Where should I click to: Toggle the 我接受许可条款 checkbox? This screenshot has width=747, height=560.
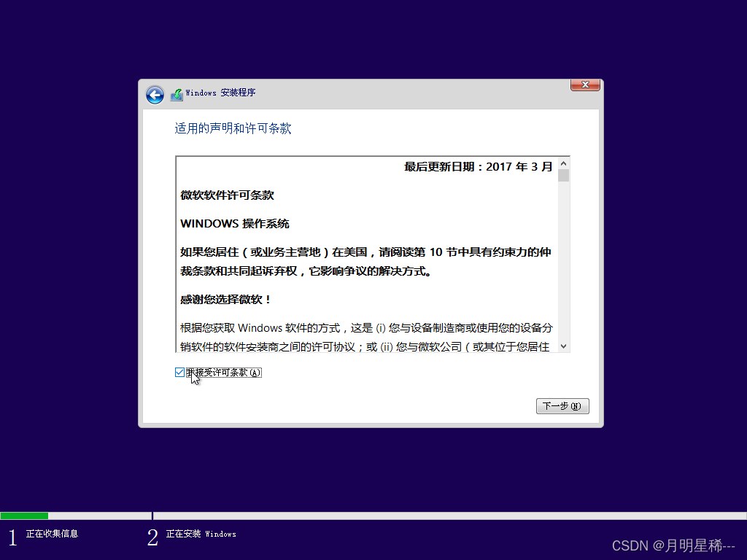tap(179, 373)
